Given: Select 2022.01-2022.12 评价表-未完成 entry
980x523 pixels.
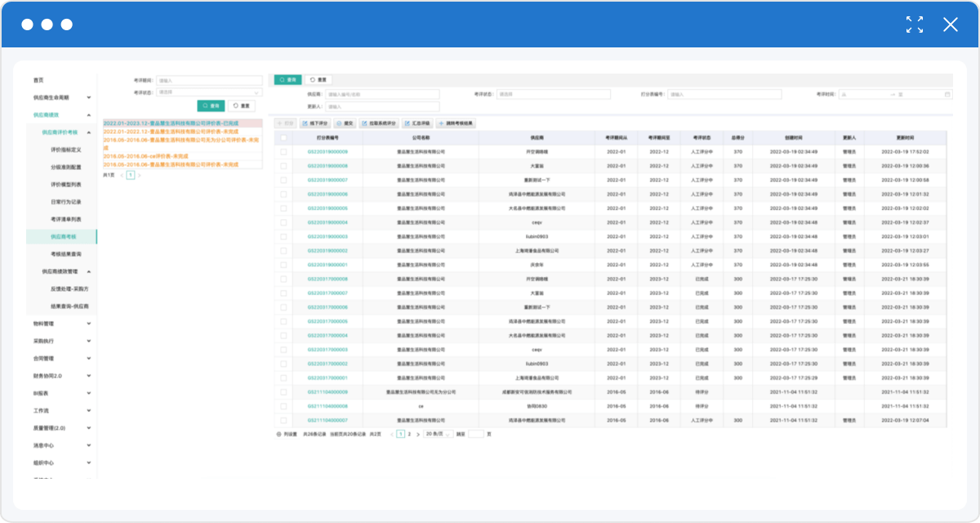Looking at the screenshot, I should tap(182, 131).
